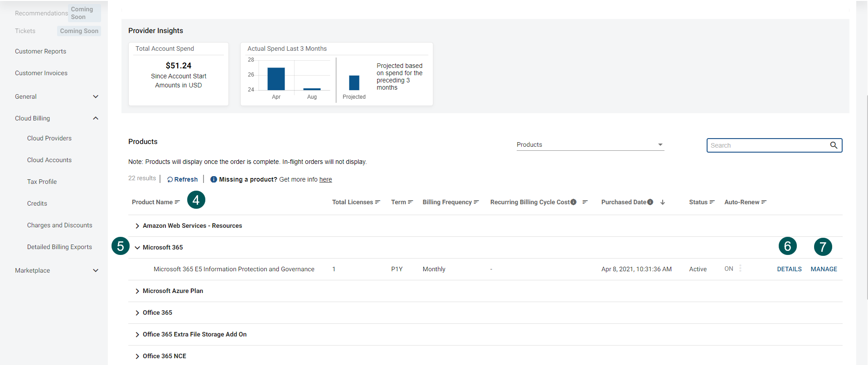This screenshot has height=365, width=868.
Task: Sort by Status column icon
Action: [x=712, y=202]
